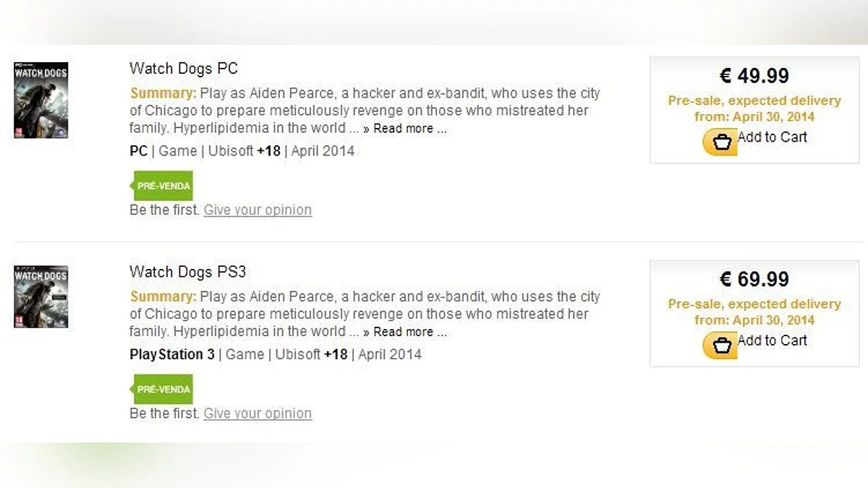Viewport: 868px width, 488px height.
Task: Click the € 49.99 price
Action: pos(754,76)
